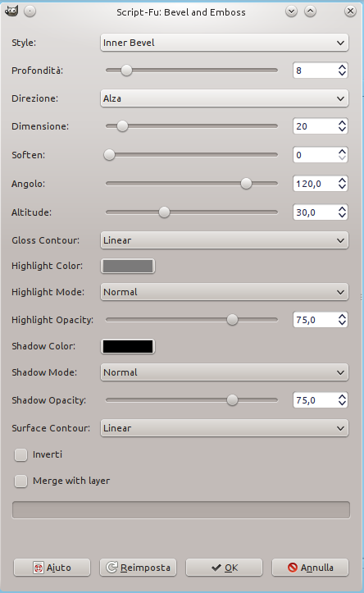Click into the Soften value field
Image resolution: width=364 pixels, height=593 pixels.
click(316, 155)
